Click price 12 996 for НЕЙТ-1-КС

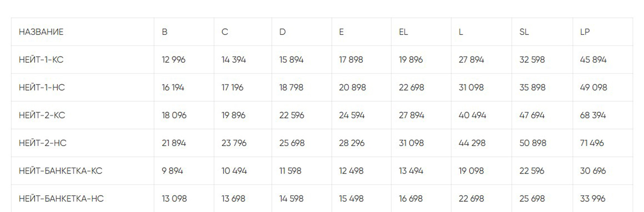[173, 60]
